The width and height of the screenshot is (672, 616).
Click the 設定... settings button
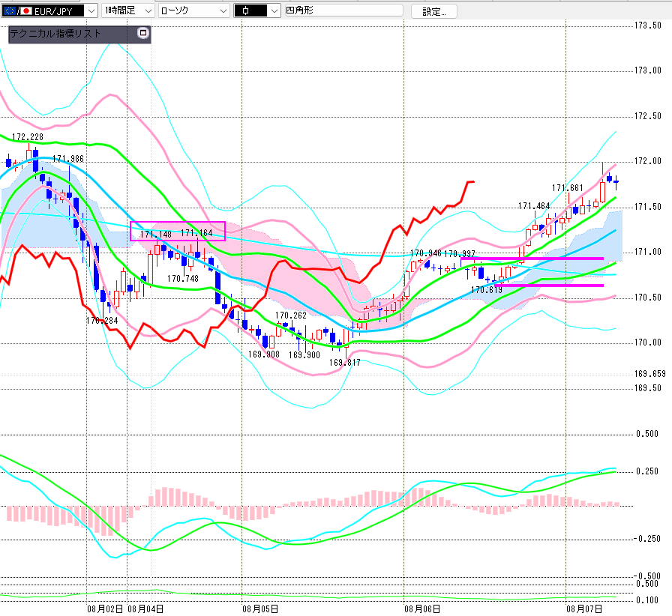coord(433,11)
